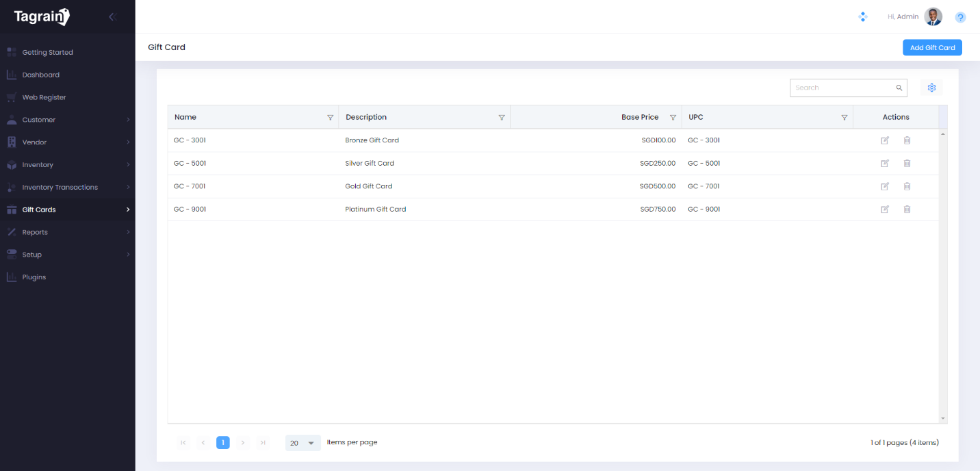
Task: Click the apps icon near Hi, Admin
Action: coord(863,16)
